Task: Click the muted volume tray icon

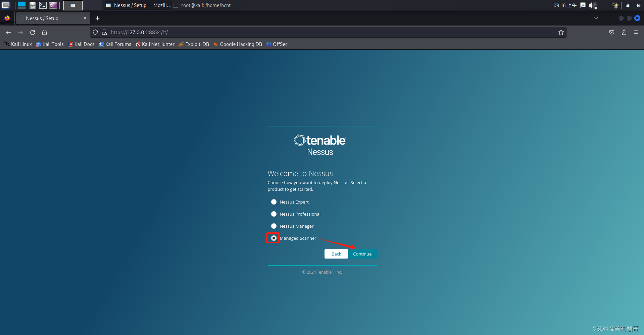Action: coord(593,5)
